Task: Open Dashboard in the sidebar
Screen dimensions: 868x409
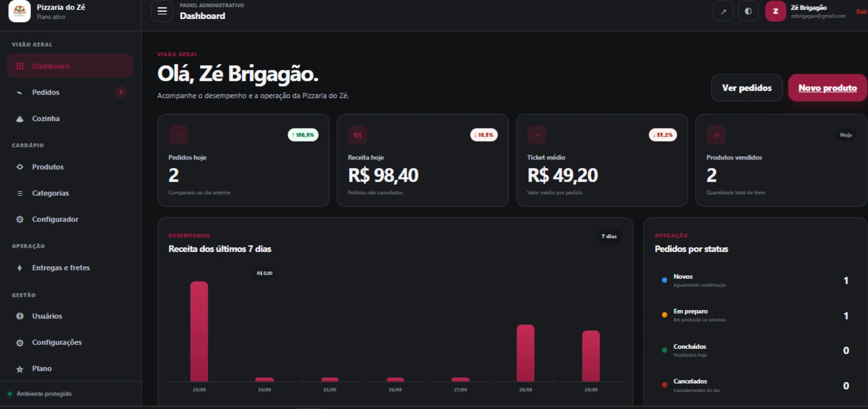Action: pyautogui.click(x=70, y=66)
